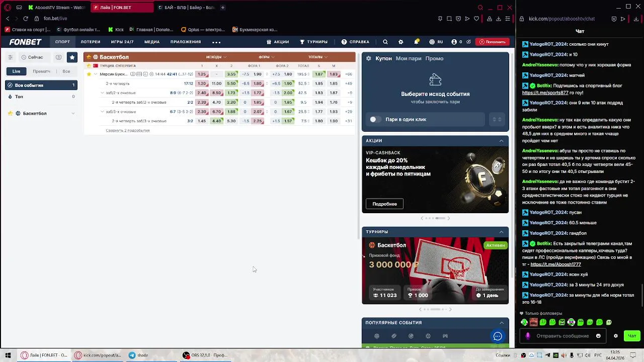Open Kick bookmark in bookmarks bar
Screen dimensions: 644x362
pos(116,30)
